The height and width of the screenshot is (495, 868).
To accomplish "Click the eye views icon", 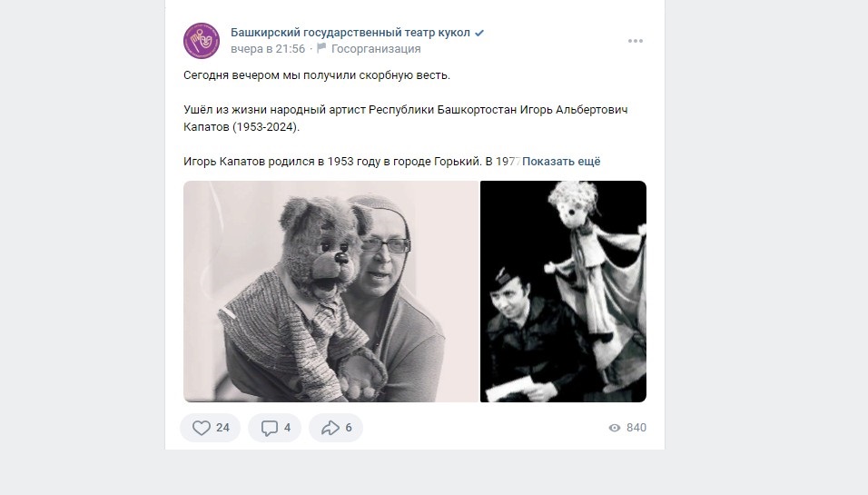I will 615,428.
